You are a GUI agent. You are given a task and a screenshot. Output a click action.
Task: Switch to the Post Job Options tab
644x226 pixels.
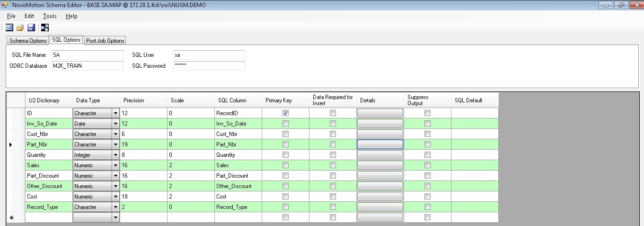click(x=105, y=41)
